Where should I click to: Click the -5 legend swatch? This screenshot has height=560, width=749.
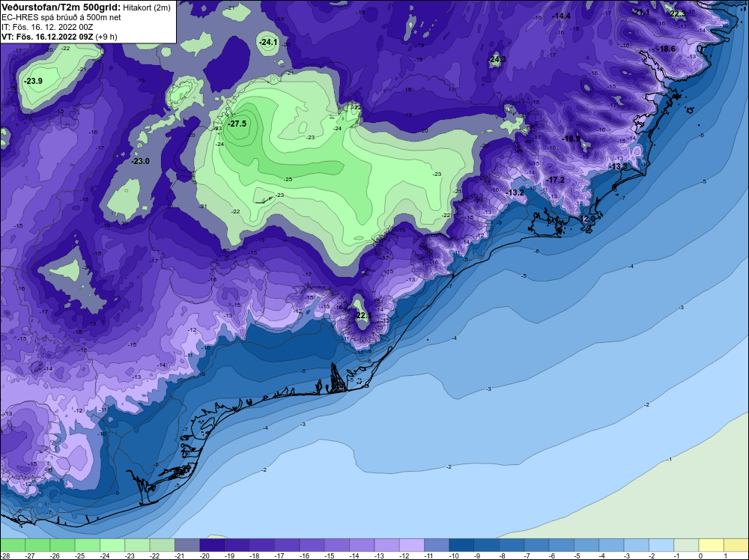coord(586,545)
